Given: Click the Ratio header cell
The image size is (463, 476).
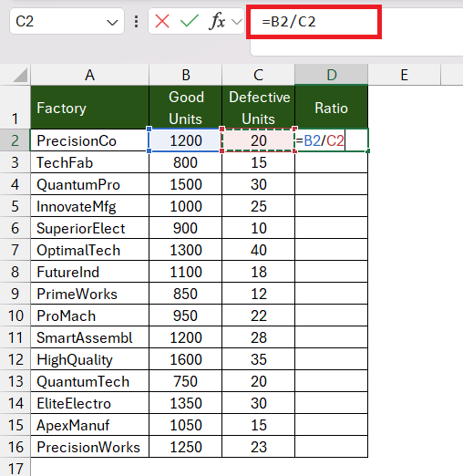Looking at the screenshot, I should click(332, 108).
